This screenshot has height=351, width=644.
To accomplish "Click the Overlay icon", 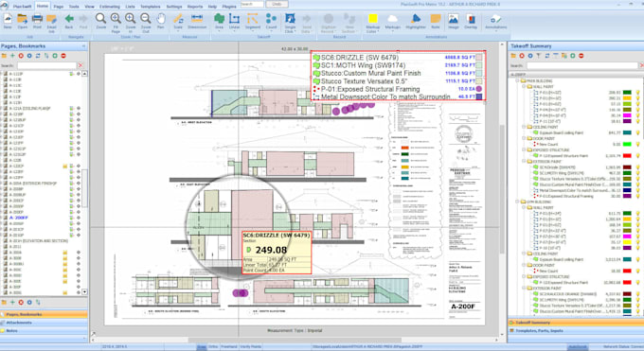I will coord(471,20).
